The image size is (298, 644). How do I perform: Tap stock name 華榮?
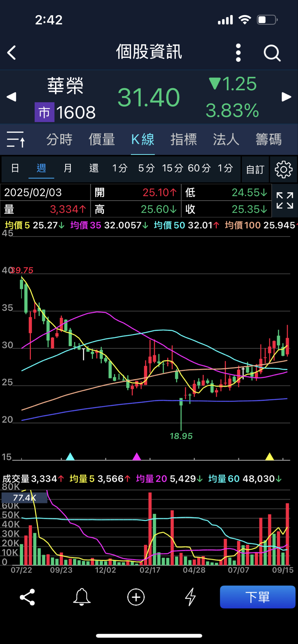[x=65, y=86]
